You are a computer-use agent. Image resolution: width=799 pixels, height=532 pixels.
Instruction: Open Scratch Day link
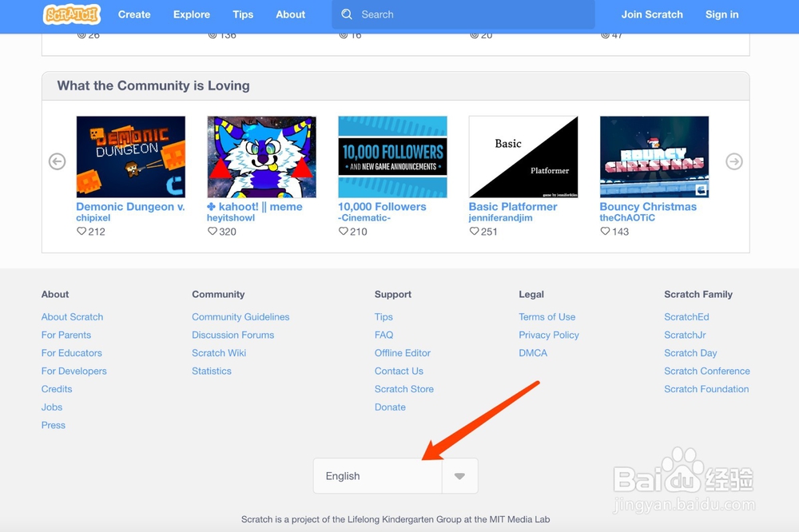(690, 352)
